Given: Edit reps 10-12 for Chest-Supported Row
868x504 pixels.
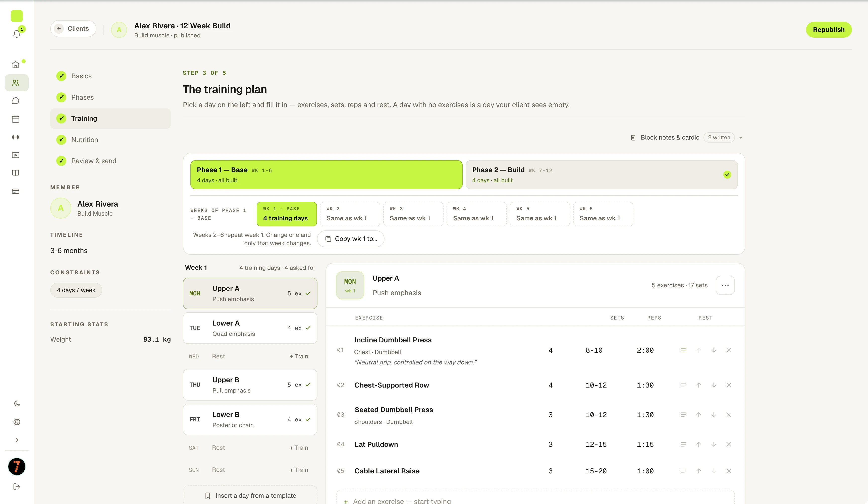Looking at the screenshot, I should tap(596, 385).
